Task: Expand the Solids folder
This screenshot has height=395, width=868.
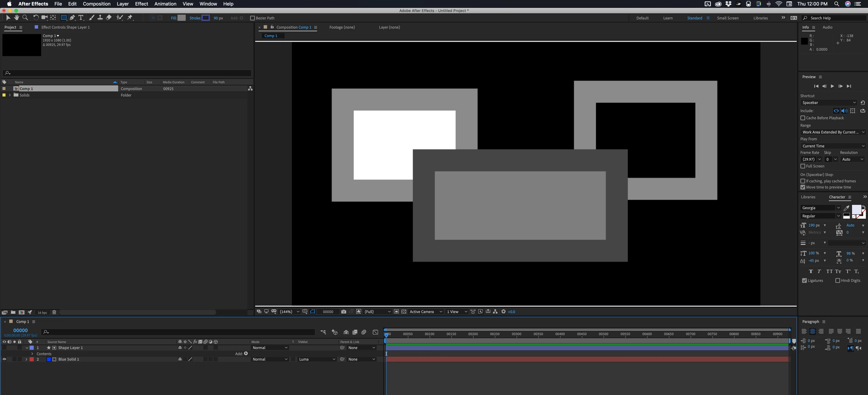Action: (10, 95)
